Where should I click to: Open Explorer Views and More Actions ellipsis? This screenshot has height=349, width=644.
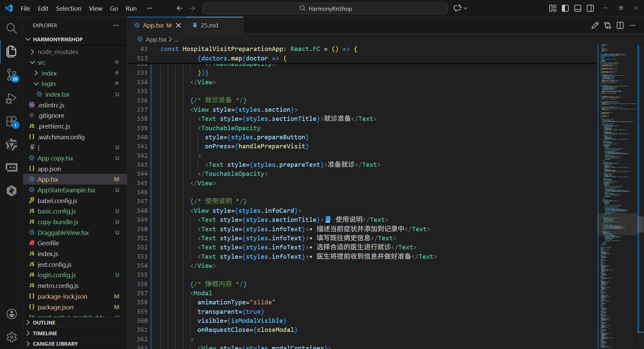coord(116,26)
